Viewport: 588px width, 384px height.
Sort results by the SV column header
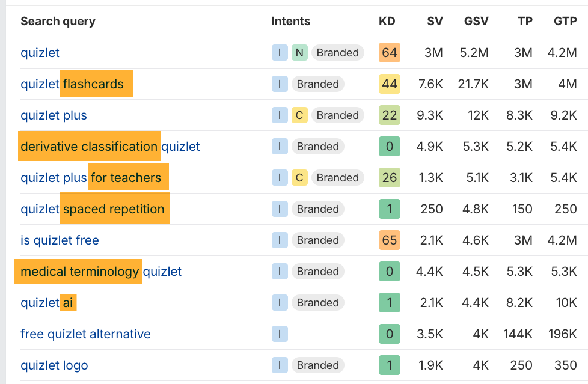tap(434, 22)
